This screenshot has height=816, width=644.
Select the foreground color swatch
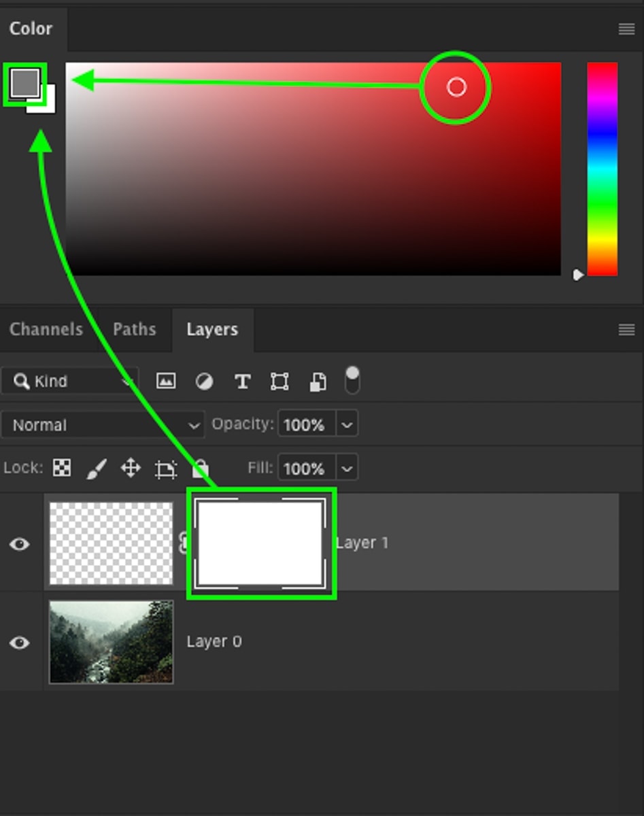pyautogui.click(x=25, y=83)
